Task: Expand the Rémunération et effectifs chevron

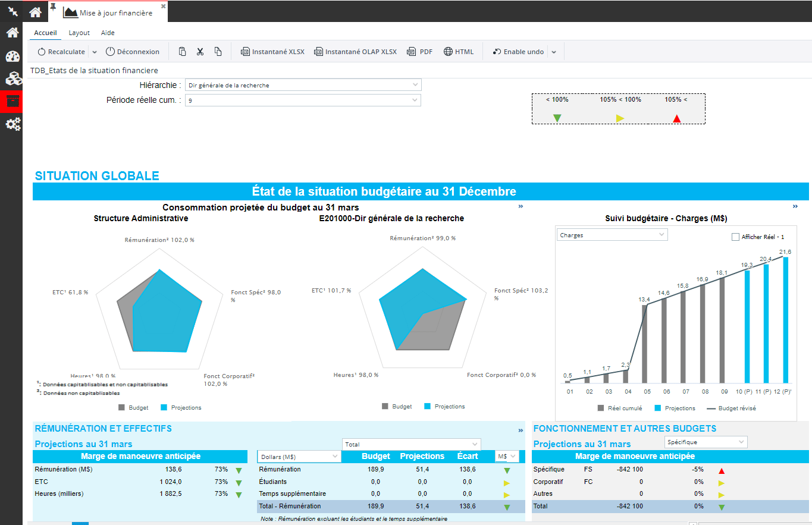Action: pos(521,430)
